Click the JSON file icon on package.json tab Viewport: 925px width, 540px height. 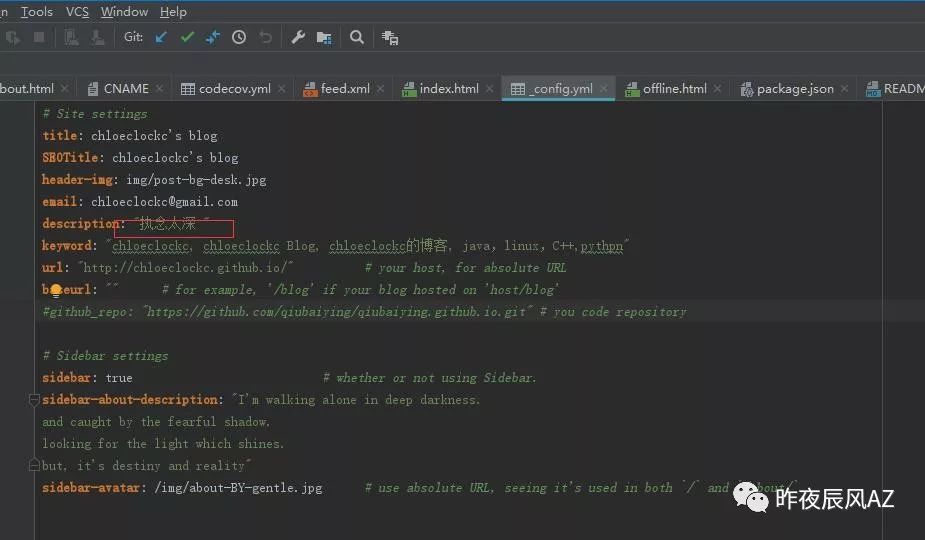pos(747,89)
